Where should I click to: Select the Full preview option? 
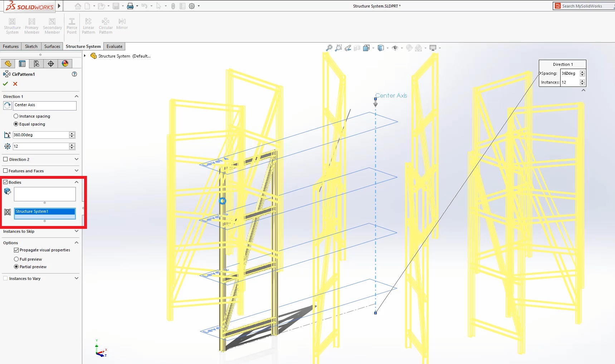(x=16, y=259)
